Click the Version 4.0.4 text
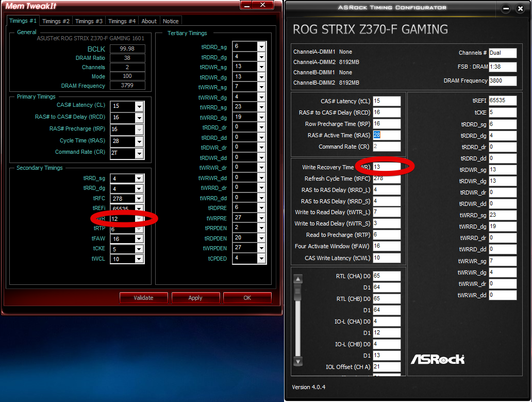This screenshot has width=532, height=402. (x=308, y=387)
